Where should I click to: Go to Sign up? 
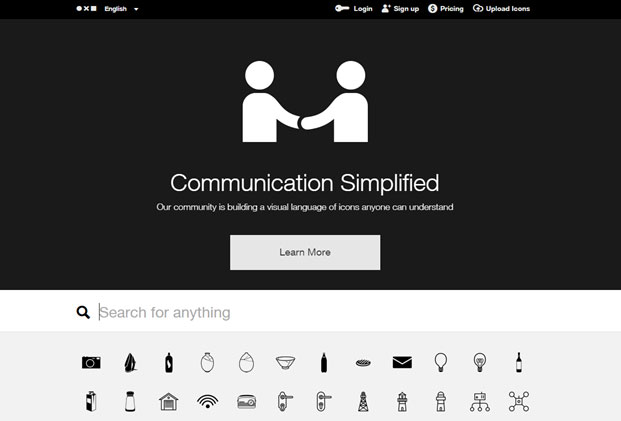(400, 9)
